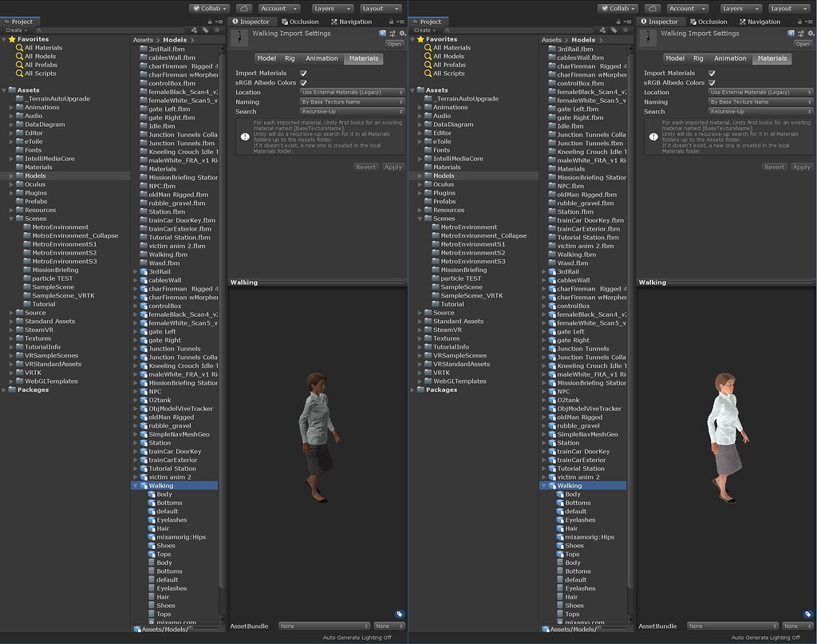
Task: Click the Apply button
Action: tap(393, 167)
